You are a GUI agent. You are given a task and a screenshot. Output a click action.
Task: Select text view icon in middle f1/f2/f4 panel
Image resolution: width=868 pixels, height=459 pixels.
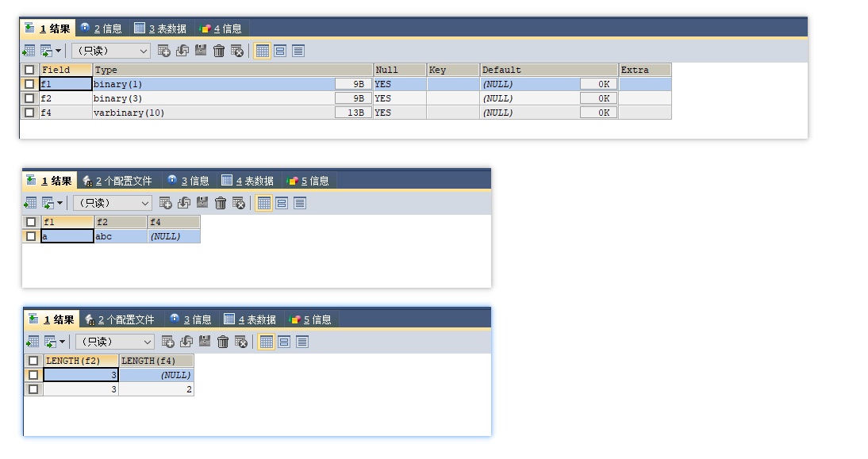coord(300,203)
